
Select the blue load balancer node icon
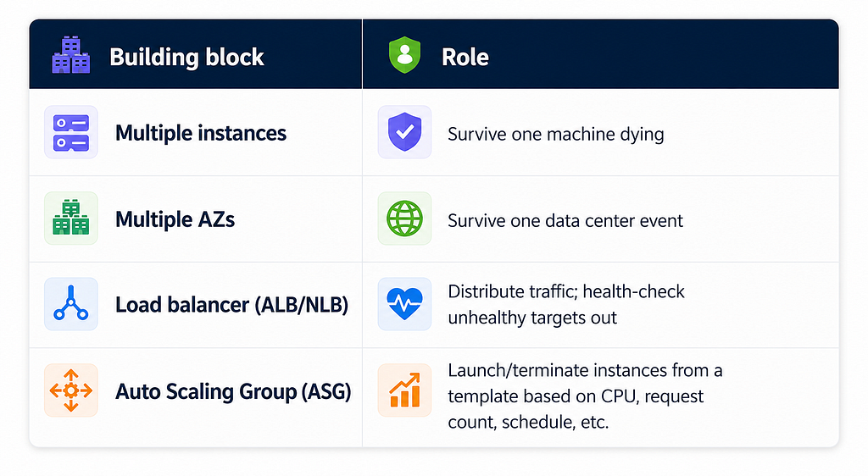point(71,304)
